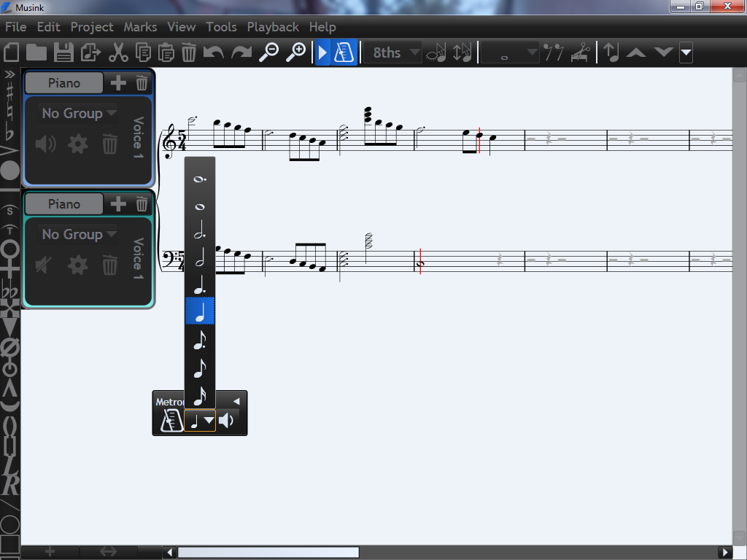The width and height of the screenshot is (747, 560).
Task: Expand the No Group dropdown of first Piano
Action: pos(79,113)
